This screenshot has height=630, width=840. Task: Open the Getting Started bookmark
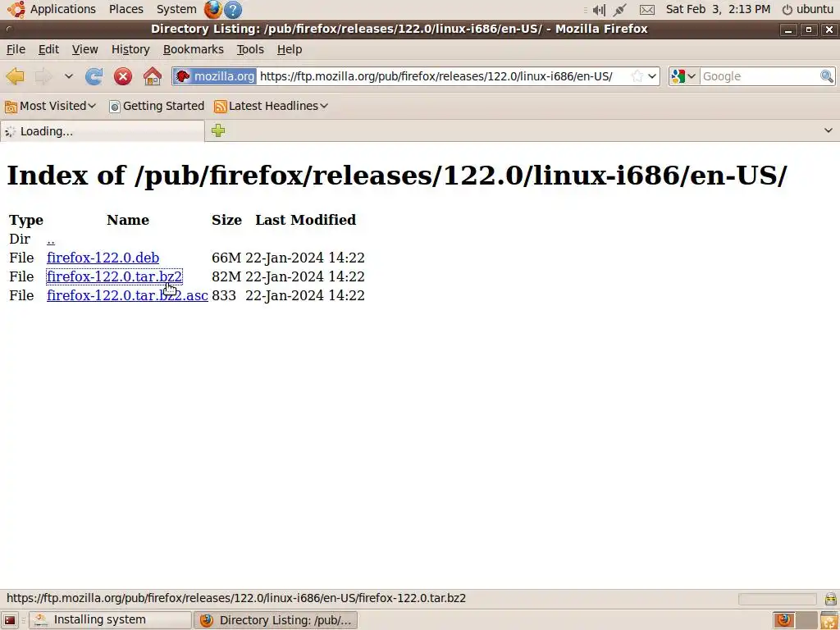tap(157, 106)
